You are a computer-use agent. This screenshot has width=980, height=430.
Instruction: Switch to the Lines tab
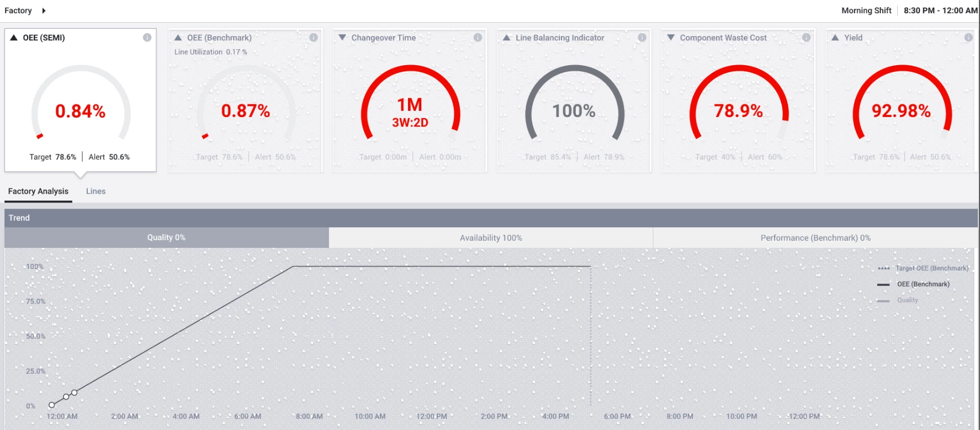pyautogui.click(x=96, y=191)
